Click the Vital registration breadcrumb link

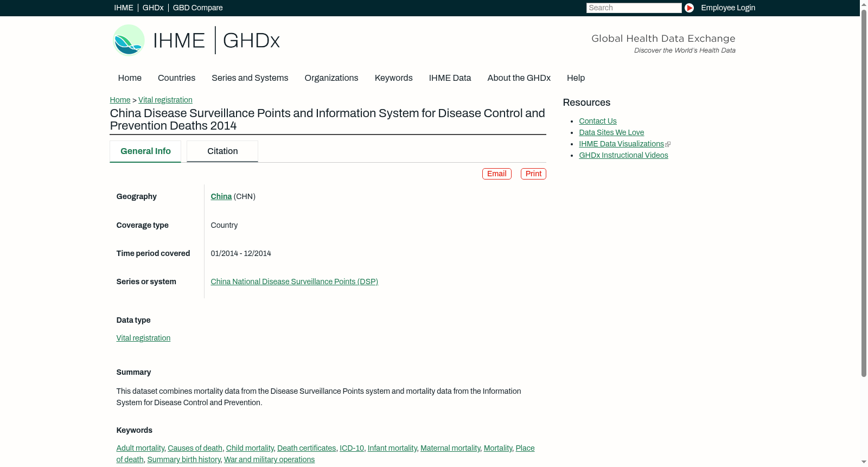point(165,100)
